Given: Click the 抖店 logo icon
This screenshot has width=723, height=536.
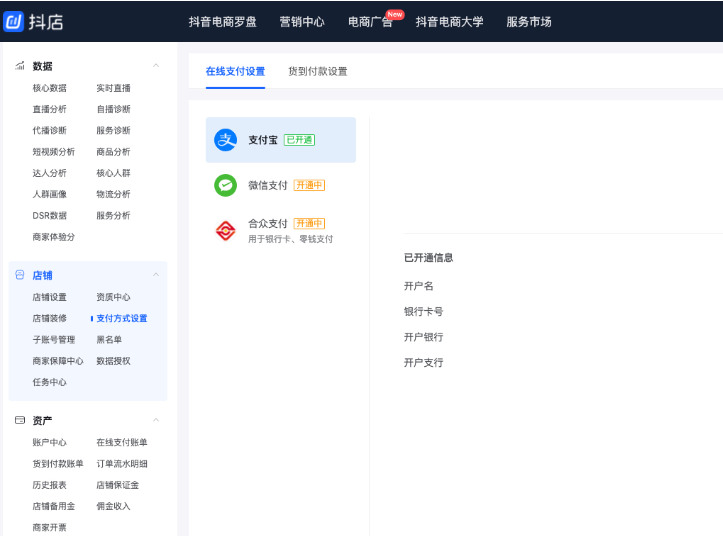Looking at the screenshot, I should (13, 21).
